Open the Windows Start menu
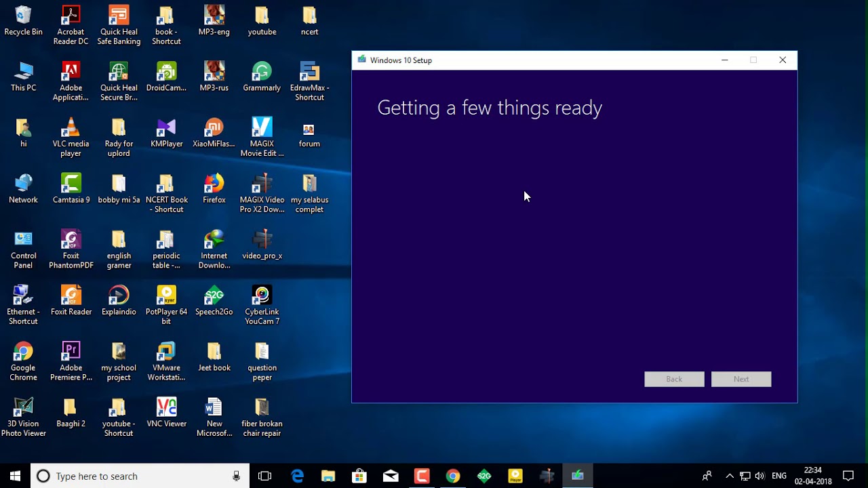Image resolution: width=868 pixels, height=488 pixels. [15, 476]
